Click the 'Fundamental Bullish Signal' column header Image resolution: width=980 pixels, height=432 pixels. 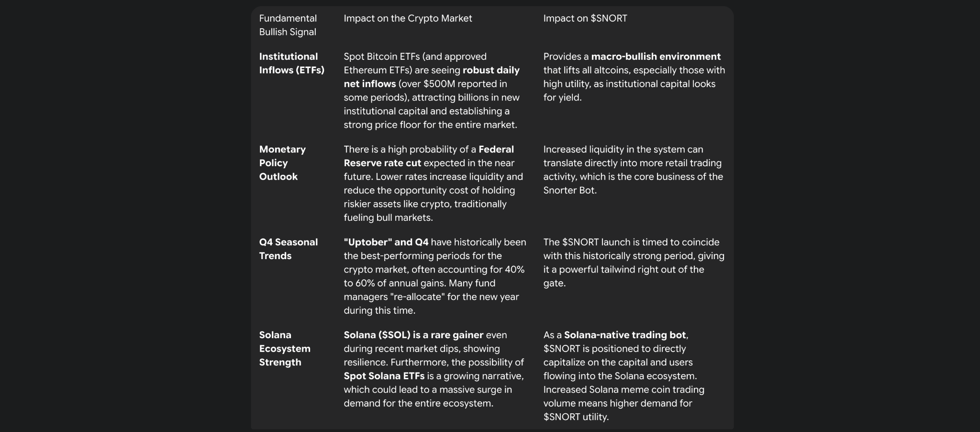click(288, 25)
